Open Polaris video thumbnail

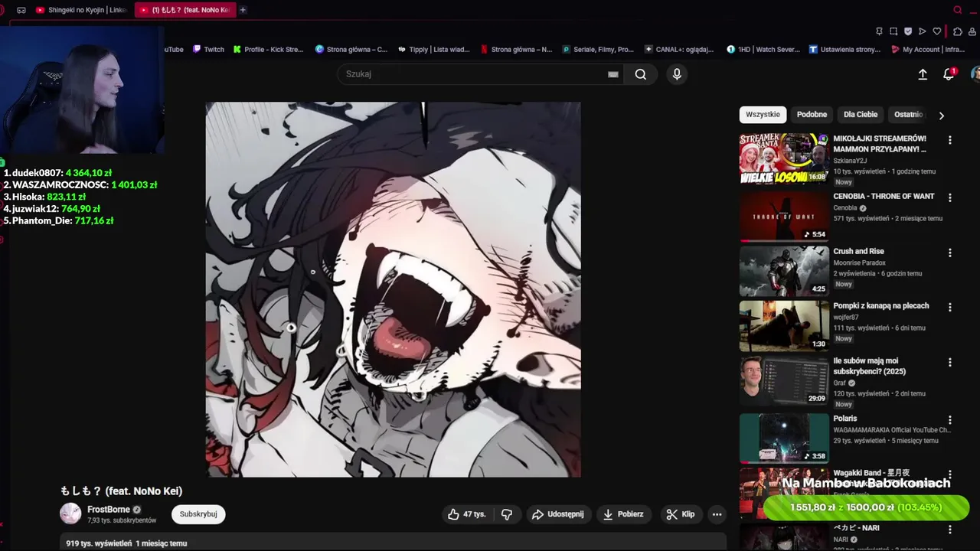click(784, 439)
